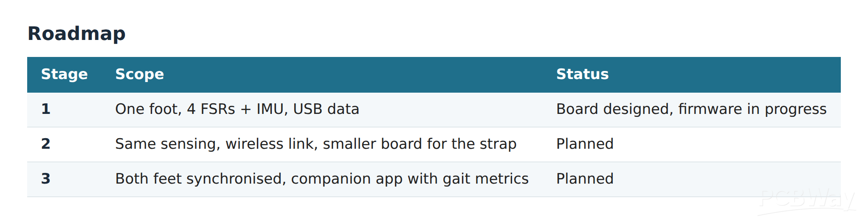Select the Stage column header
This screenshot has width=868, height=221.
(x=65, y=74)
